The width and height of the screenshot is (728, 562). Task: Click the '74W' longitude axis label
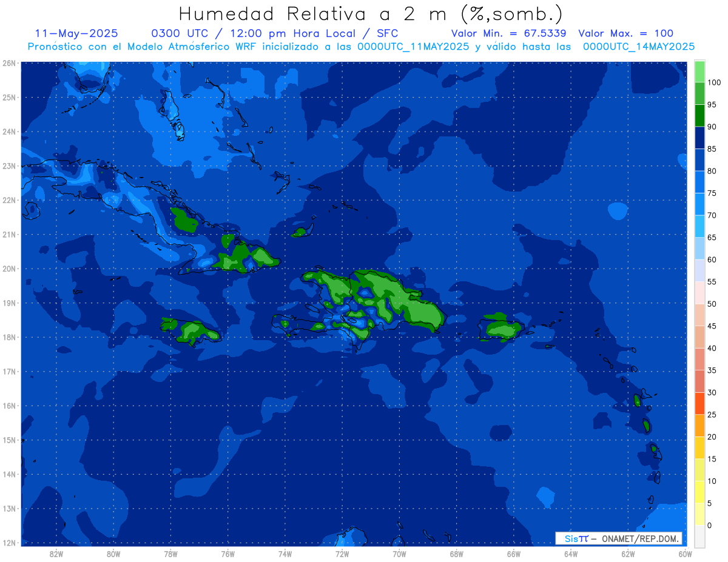pyautogui.click(x=285, y=554)
